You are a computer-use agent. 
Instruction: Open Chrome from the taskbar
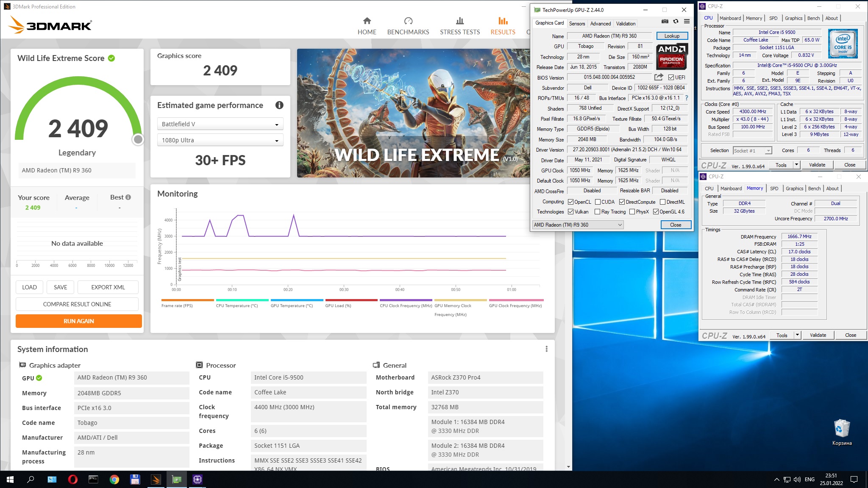114,480
